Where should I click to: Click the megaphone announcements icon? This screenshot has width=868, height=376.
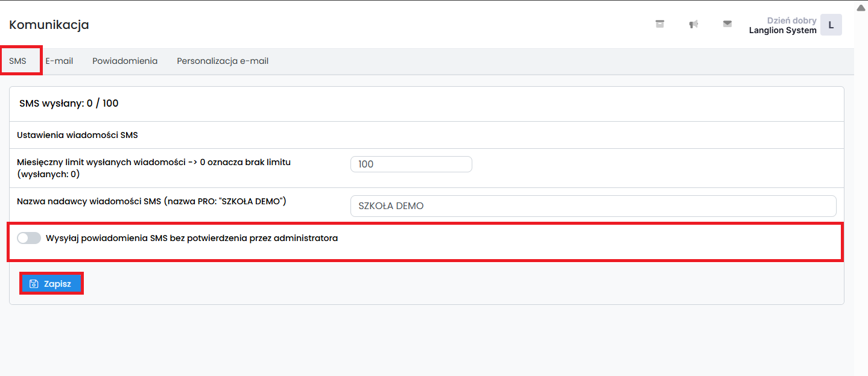694,24
